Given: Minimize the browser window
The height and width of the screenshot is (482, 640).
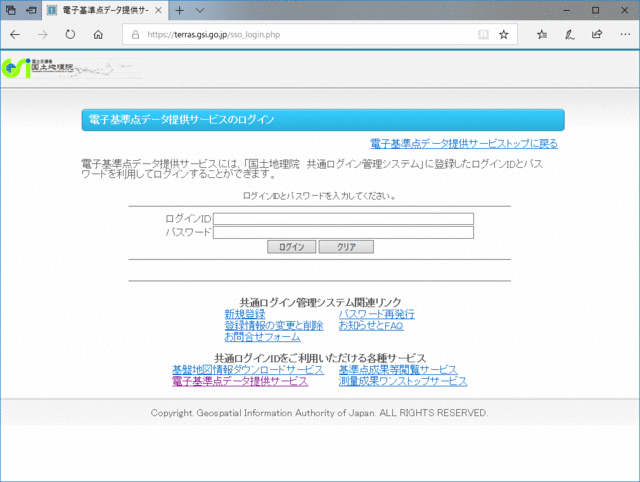Looking at the screenshot, I should tap(566, 11).
